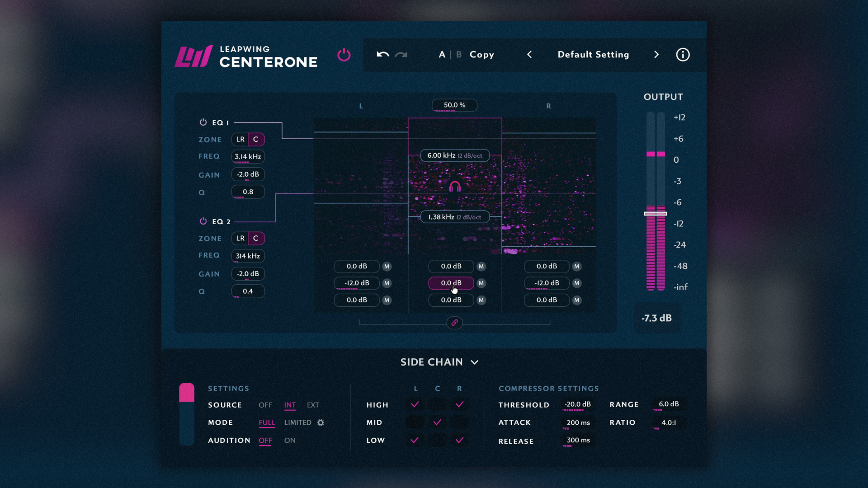This screenshot has width=868, height=488.
Task: Collapse the SIDE CHAIN section chevron
Action: [x=474, y=362]
